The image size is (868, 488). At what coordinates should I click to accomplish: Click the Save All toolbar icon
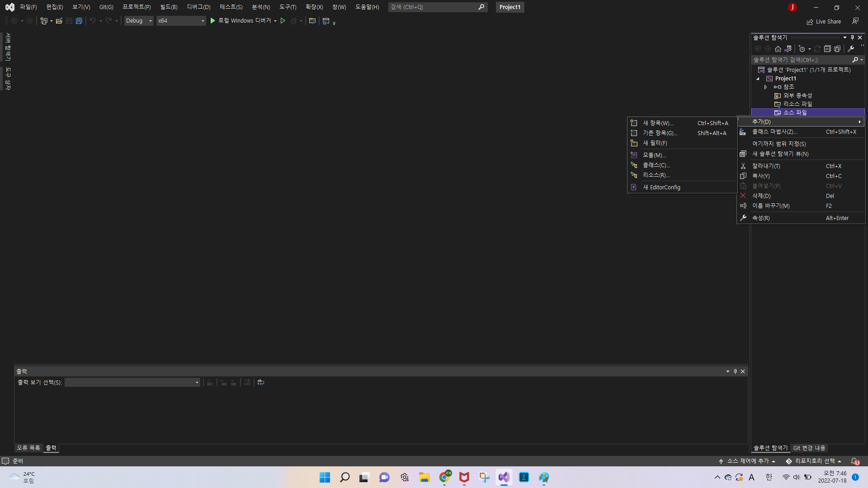(x=79, y=21)
